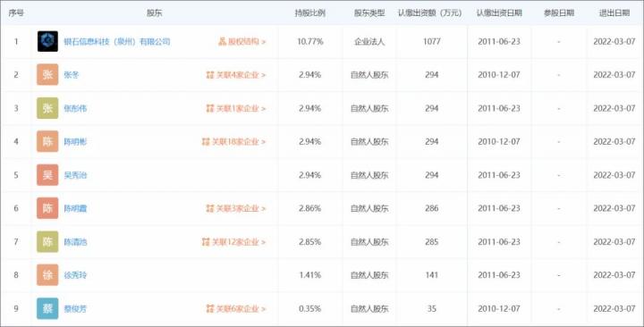Select 294 amount in 陈明彬 row
This screenshot has height=327, width=644.
tap(432, 142)
